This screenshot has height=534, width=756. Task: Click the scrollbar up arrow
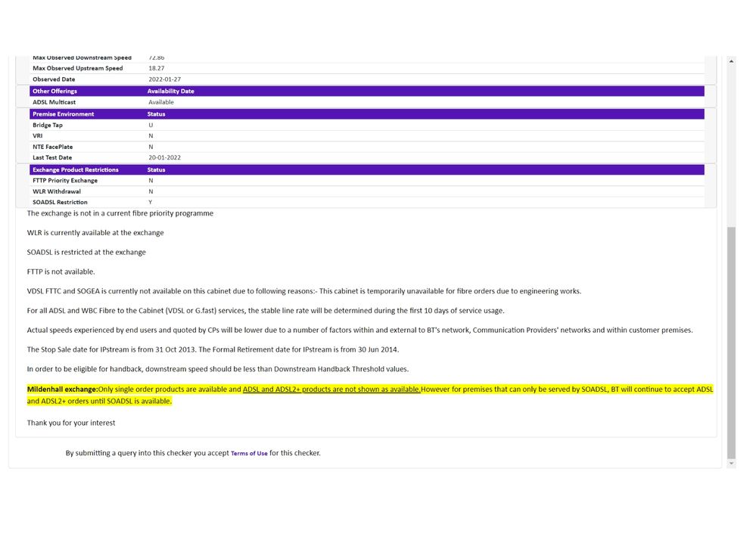pos(731,61)
